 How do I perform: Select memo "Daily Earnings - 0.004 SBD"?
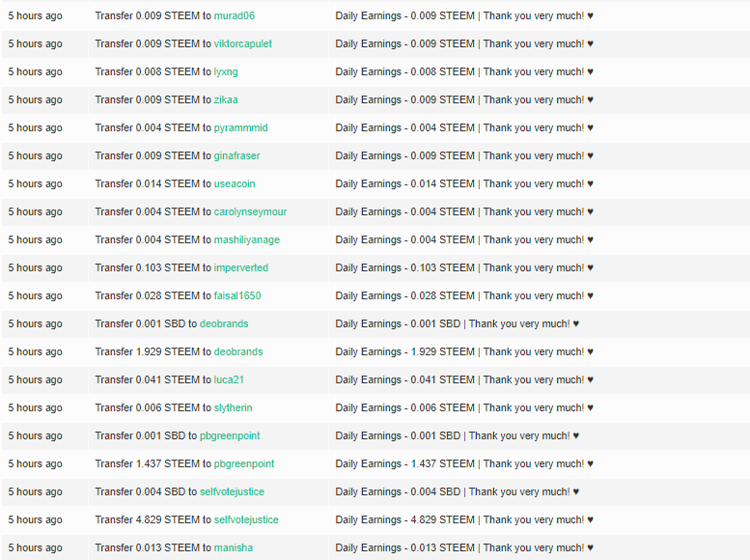(x=398, y=492)
